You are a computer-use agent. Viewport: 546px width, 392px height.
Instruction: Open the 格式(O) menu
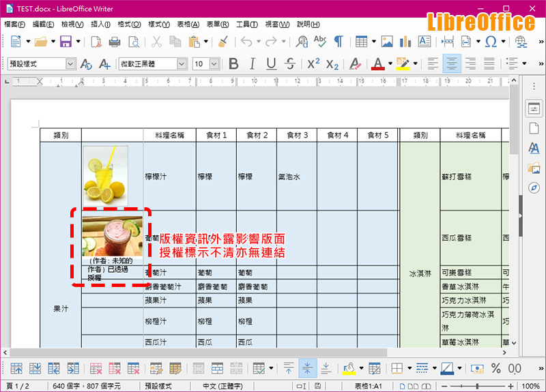click(x=129, y=25)
